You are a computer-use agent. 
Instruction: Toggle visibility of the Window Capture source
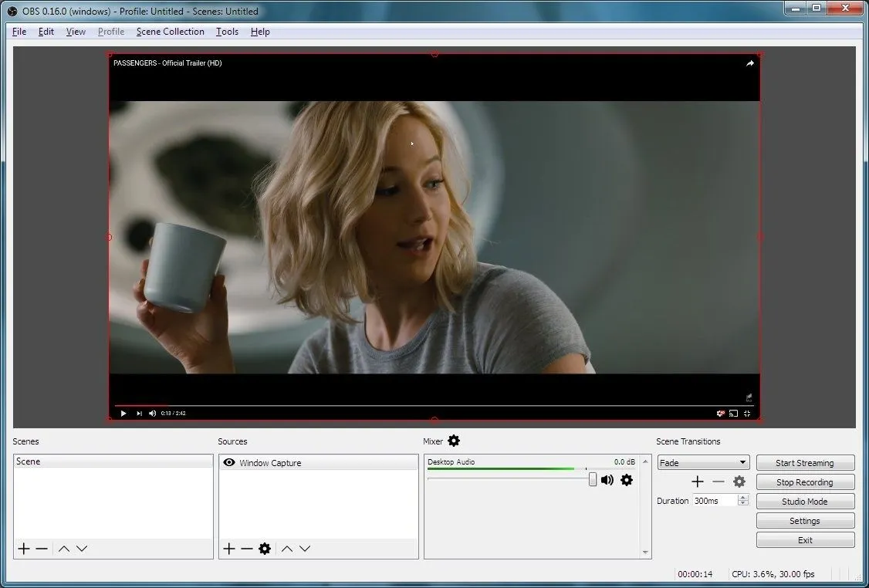228,462
